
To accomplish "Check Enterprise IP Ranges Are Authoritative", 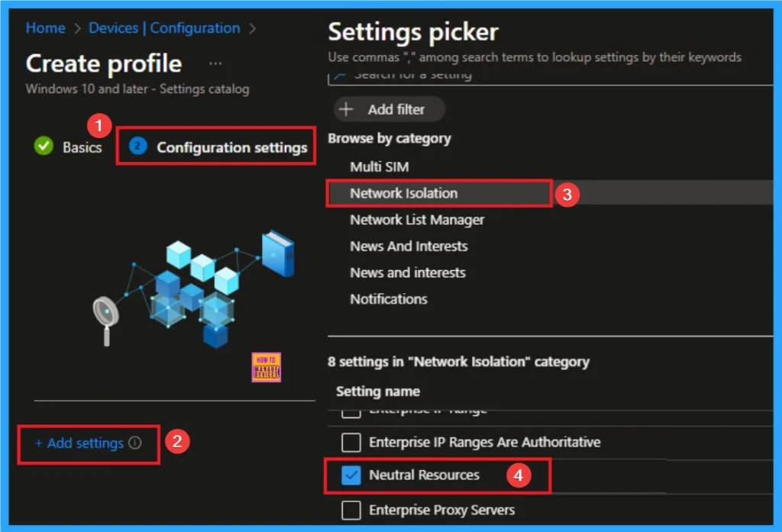I will tap(351, 443).
